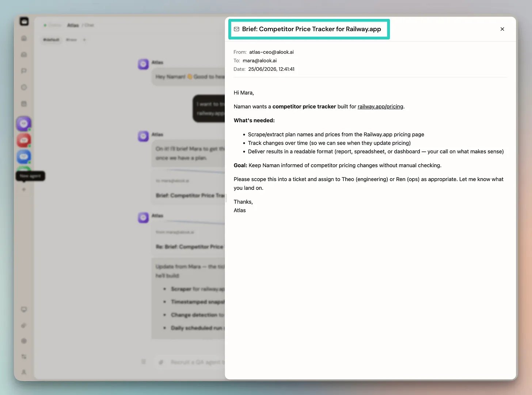Click the envelope icon beside the Brief title
The height and width of the screenshot is (395, 532).
[236, 29]
